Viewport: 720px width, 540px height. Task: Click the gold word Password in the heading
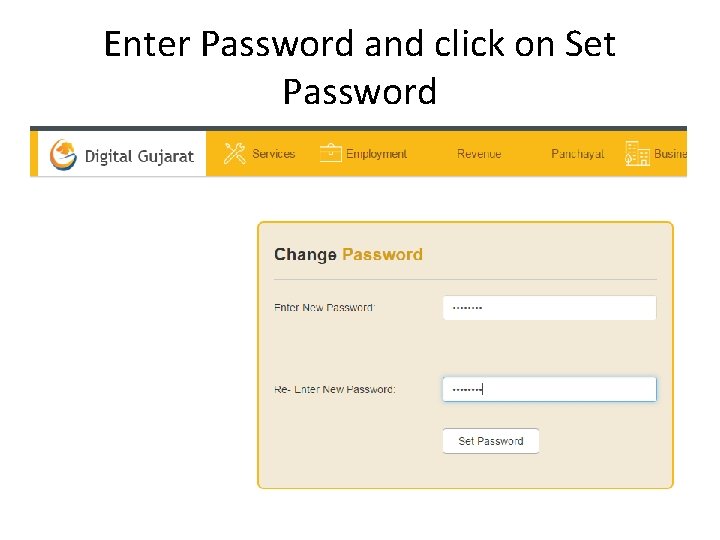click(x=382, y=254)
